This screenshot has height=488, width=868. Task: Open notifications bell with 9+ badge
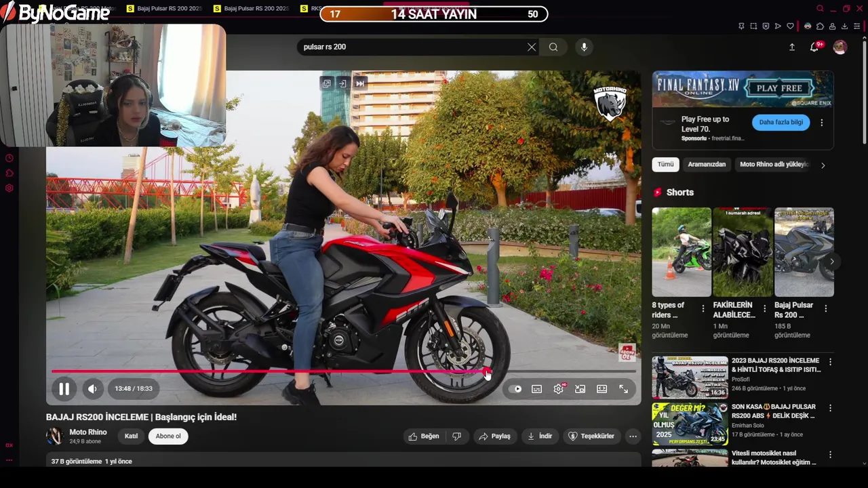(x=815, y=47)
